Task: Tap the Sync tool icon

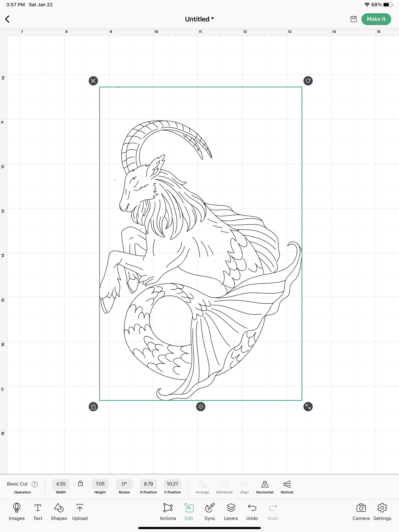Action: (x=210, y=508)
